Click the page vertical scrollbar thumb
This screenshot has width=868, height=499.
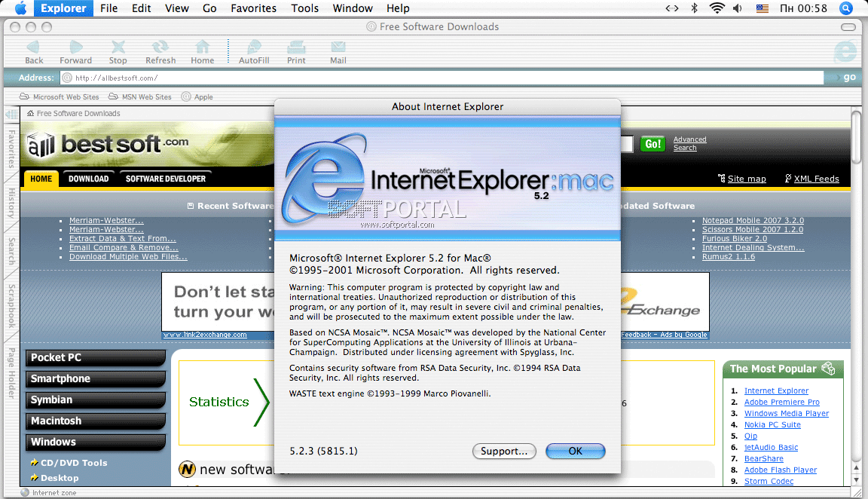click(x=857, y=136)
